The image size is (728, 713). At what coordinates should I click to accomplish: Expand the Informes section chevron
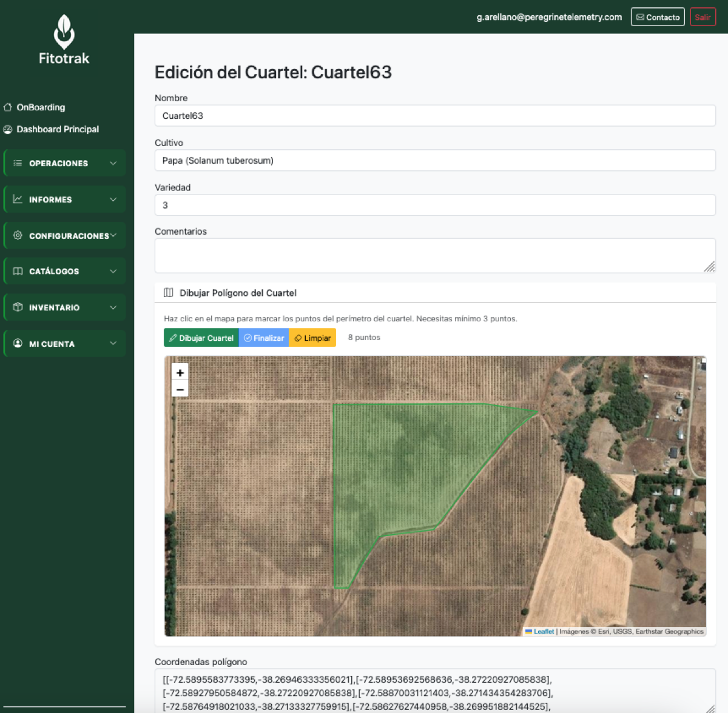(113, 199)
